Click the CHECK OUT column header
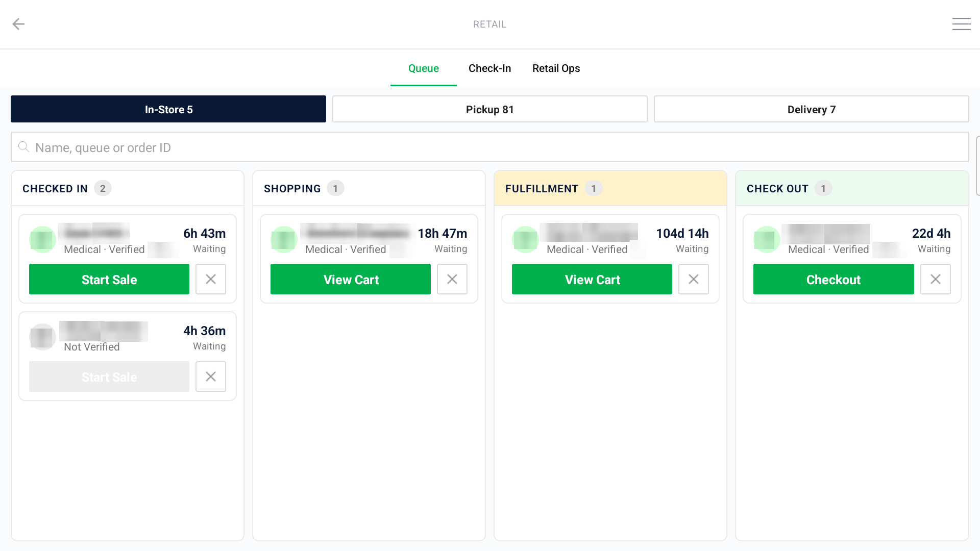980x551 pixels. [852, 188]
